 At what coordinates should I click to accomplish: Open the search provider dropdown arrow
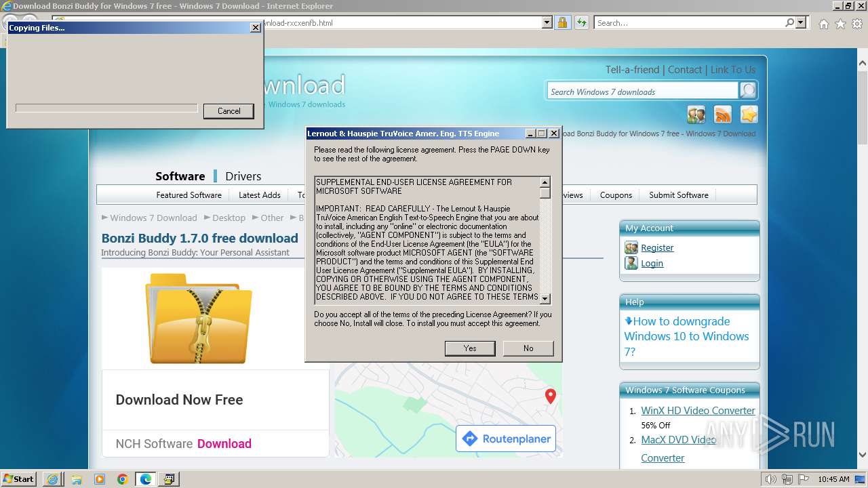click(x=801, y=22)
